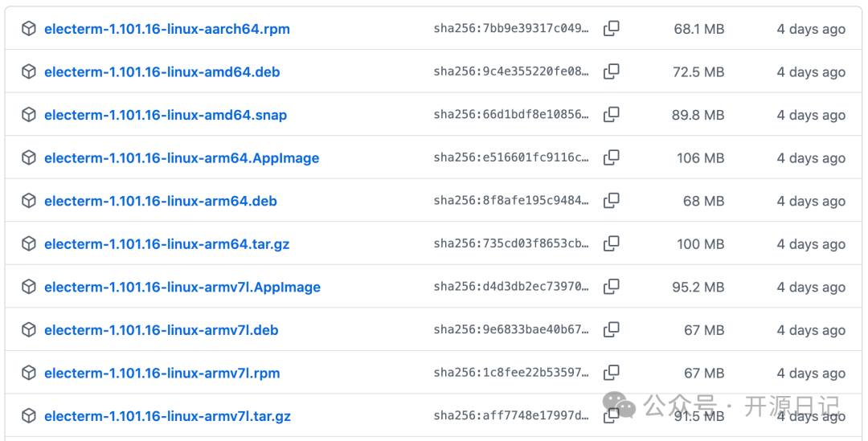Screen dimensions: 868x441
Task: Click package icon beside linux-aarch64.rpm
Action: [29, 29]
